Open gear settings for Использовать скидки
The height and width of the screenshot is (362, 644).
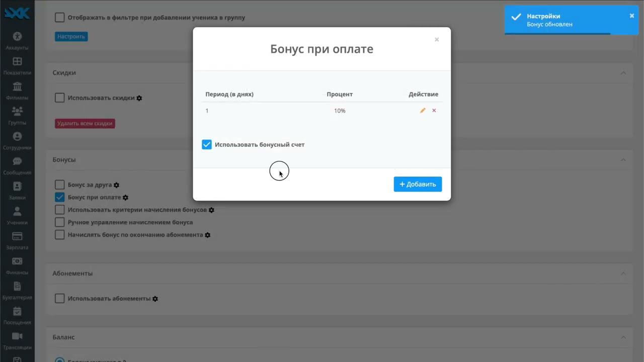tap(139, 98)
